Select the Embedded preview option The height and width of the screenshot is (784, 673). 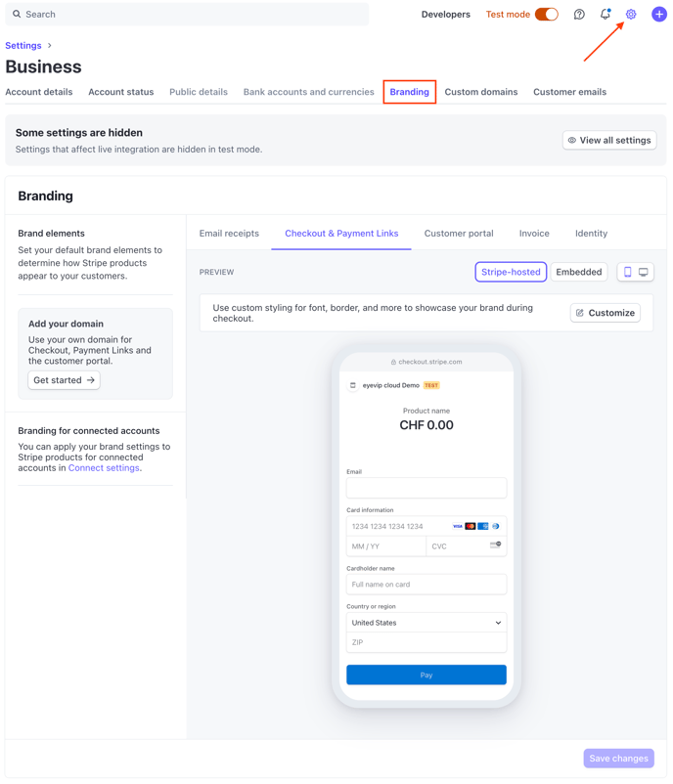578,272
